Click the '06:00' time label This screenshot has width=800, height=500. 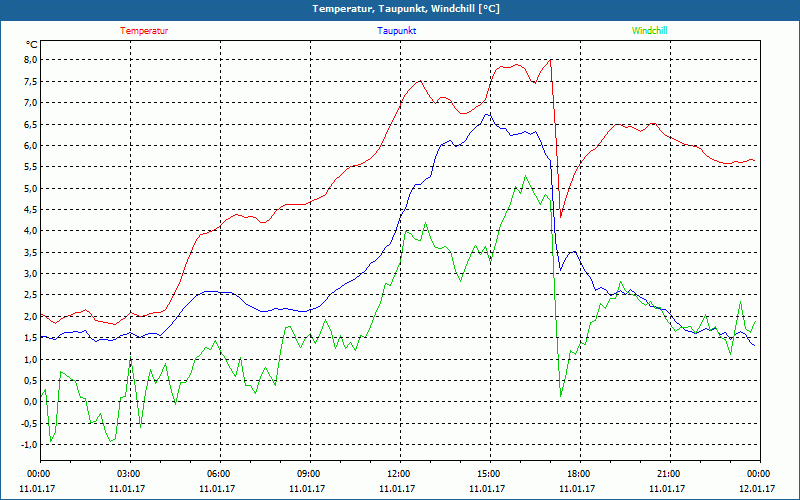[220, 474]
